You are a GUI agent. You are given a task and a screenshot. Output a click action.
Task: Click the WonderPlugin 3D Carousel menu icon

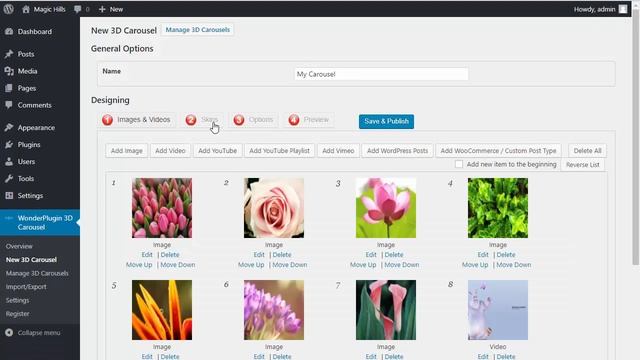[x=9, y=218]
